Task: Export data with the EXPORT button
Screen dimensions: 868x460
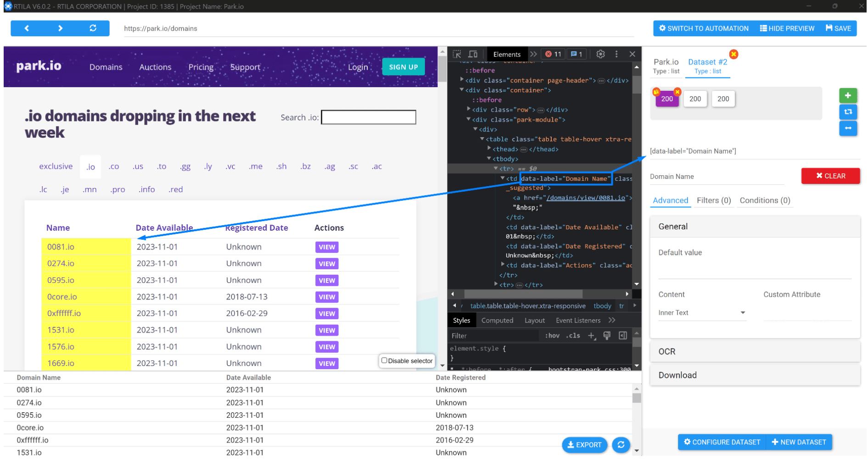Action: click(584, 445)
